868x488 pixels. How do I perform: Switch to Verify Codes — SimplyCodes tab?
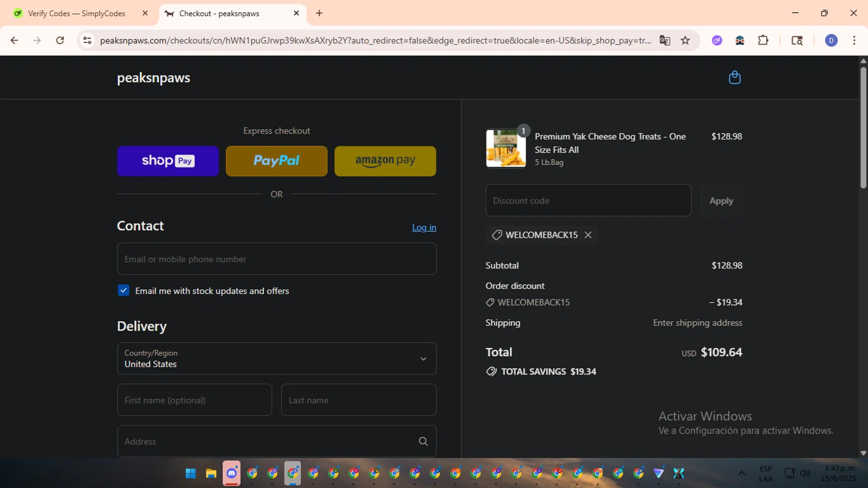tap(76, 13)
